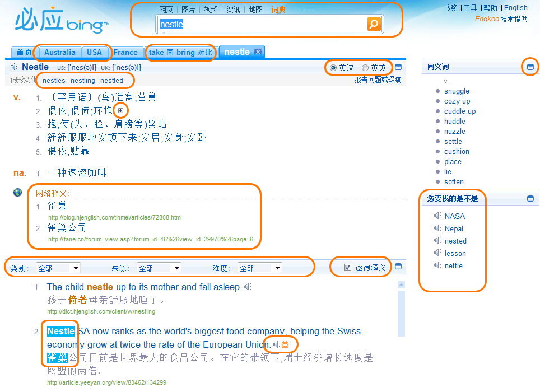Click the synonym soften
The height and width of the screenshot is (392, 540).
coord(454,181)
